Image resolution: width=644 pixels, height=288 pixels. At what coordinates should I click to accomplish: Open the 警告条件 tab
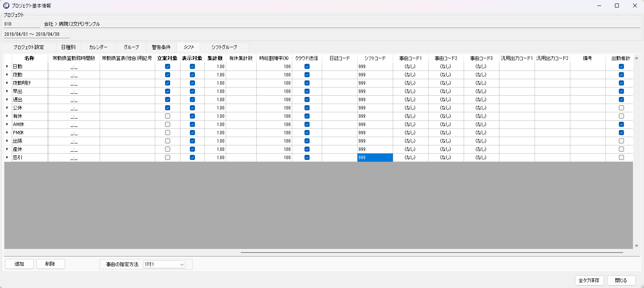pos(161,47)
